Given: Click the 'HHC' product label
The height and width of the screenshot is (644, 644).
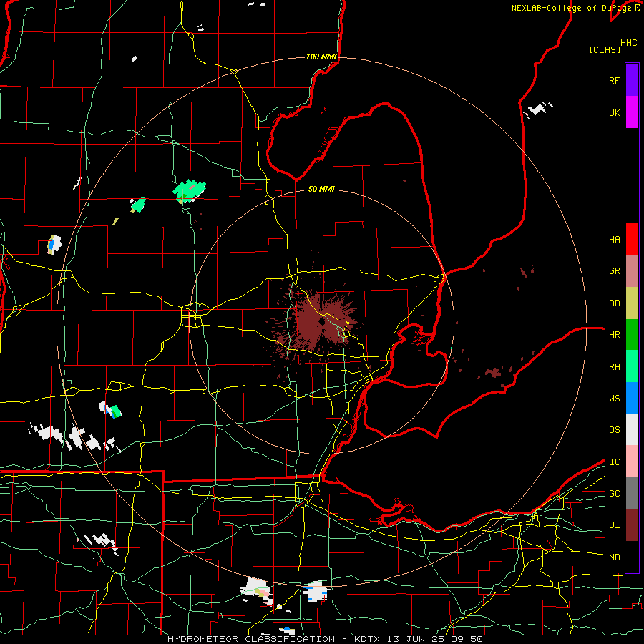Looking at the screenshot, I should [628, 43].
